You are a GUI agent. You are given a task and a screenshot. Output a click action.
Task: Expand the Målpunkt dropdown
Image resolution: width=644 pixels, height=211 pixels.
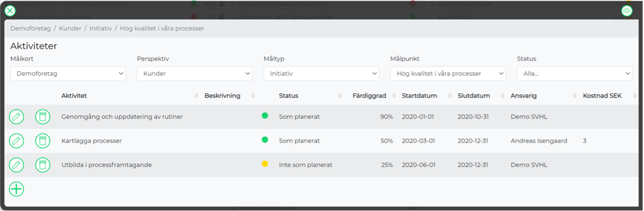coord(448,74)
